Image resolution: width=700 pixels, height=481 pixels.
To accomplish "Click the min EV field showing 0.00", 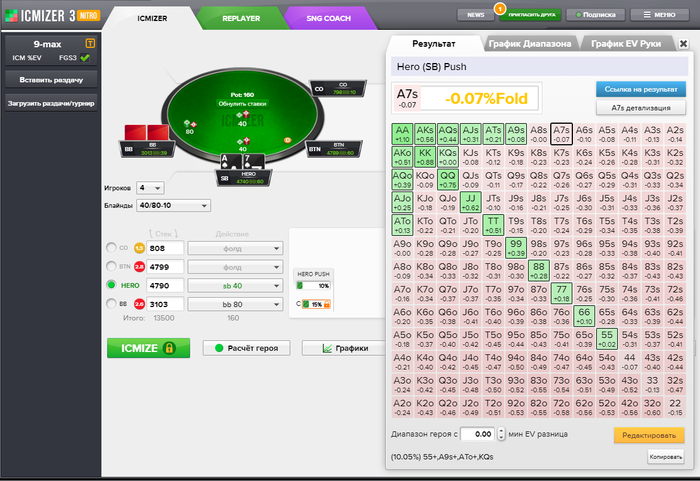I will (478, 434).
